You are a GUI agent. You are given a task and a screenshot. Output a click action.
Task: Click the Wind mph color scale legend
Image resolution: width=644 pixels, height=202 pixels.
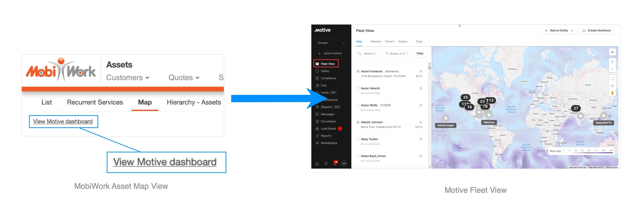coord(581,151)
